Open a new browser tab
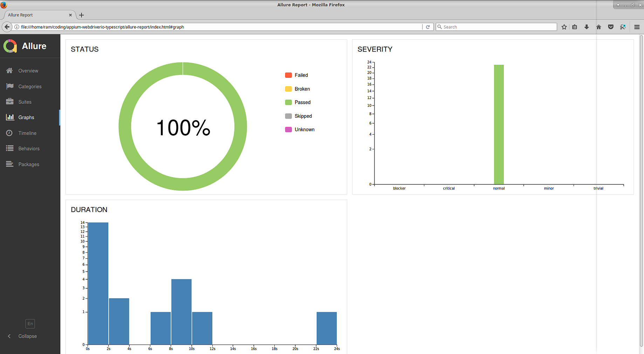644x354 pixels. pos(81,15)
